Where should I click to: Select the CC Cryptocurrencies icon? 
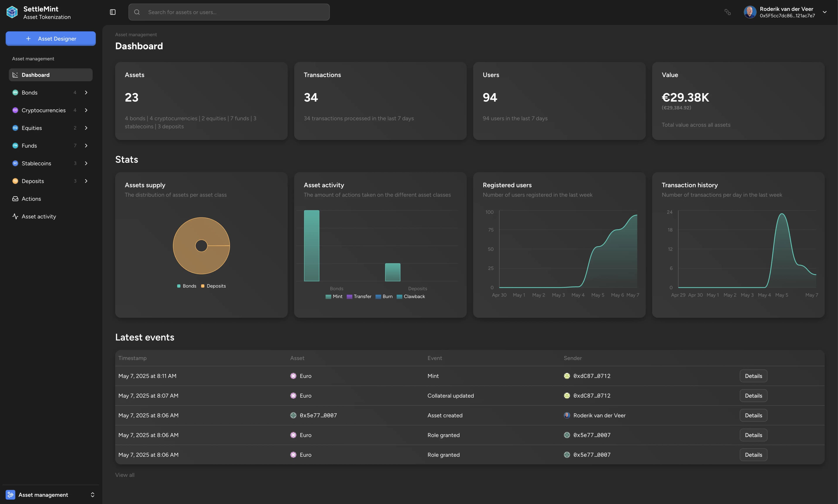15,110
